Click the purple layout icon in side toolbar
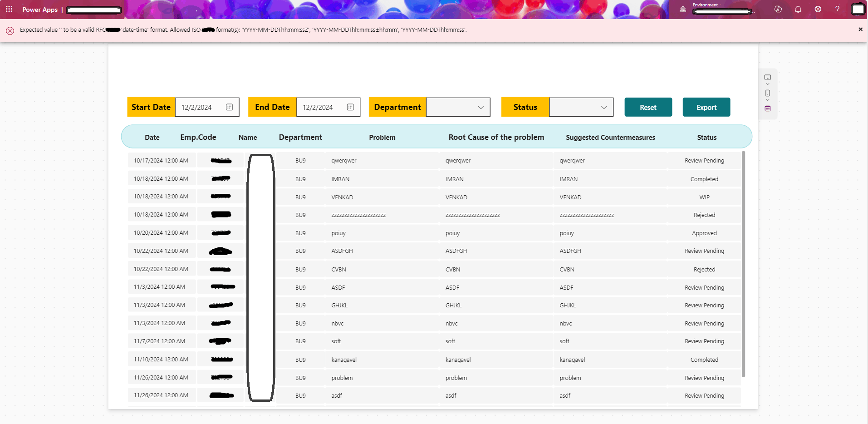 pos(768,108)
